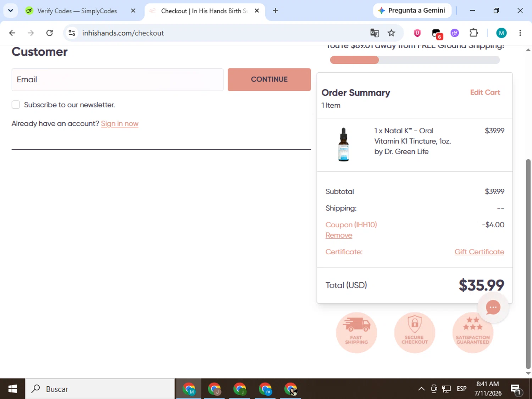Go back to the previous page
532x399 pixels.
coord(12,33)
